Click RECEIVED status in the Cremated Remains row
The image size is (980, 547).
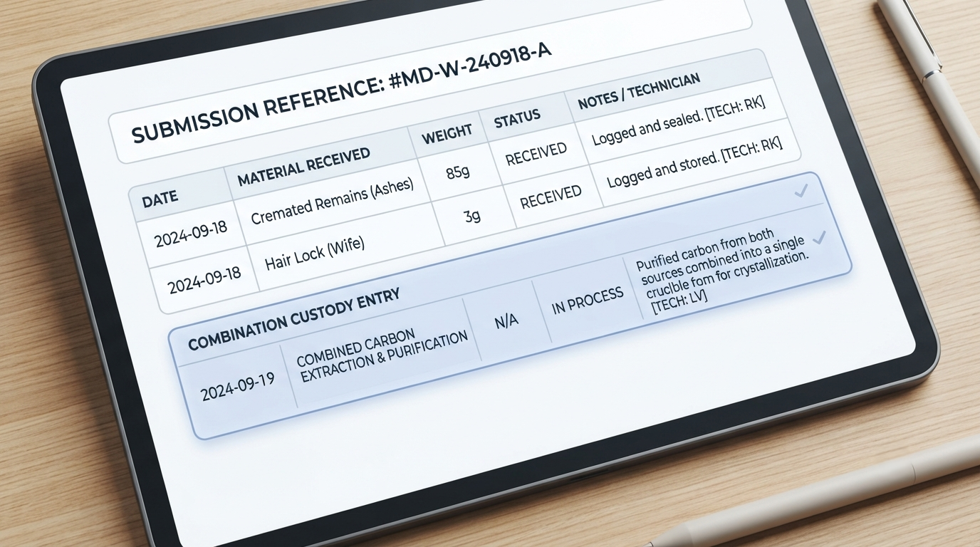(536, 154)
